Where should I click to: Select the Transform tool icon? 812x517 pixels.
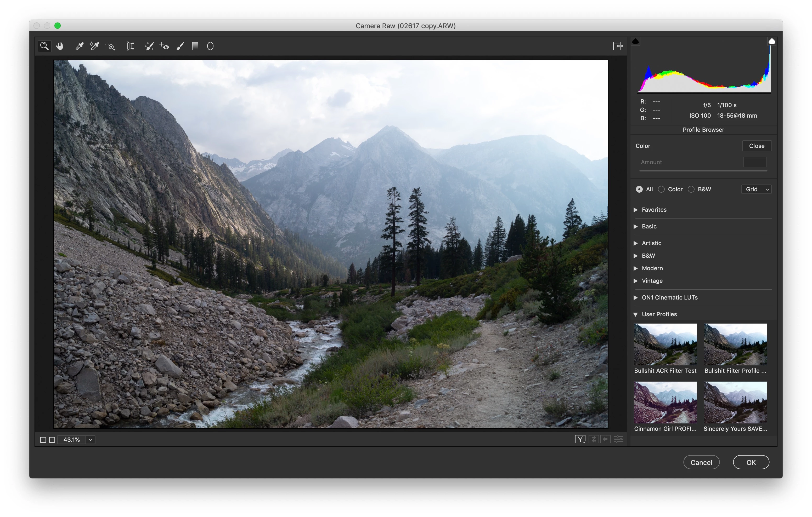130,46
